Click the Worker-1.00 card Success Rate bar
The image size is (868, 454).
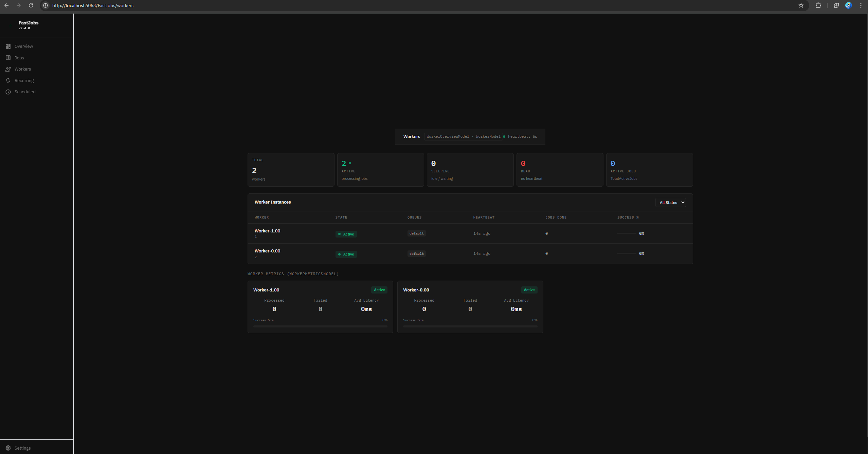tap(320, 326)
